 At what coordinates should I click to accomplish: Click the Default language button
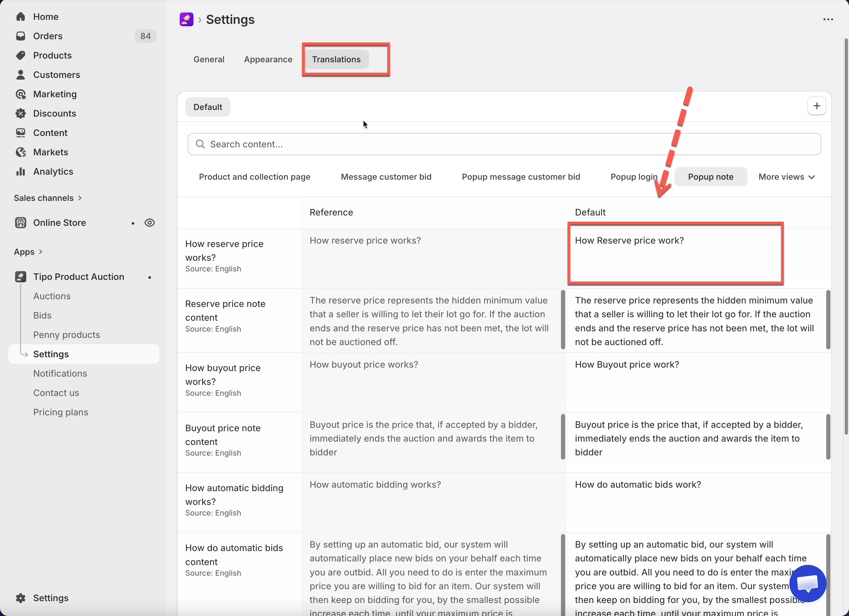tap(207, 107)
